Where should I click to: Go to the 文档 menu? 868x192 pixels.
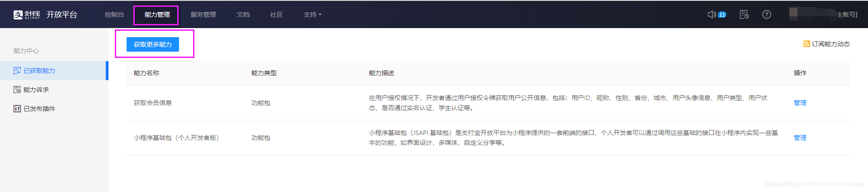(x=243, y=14)
